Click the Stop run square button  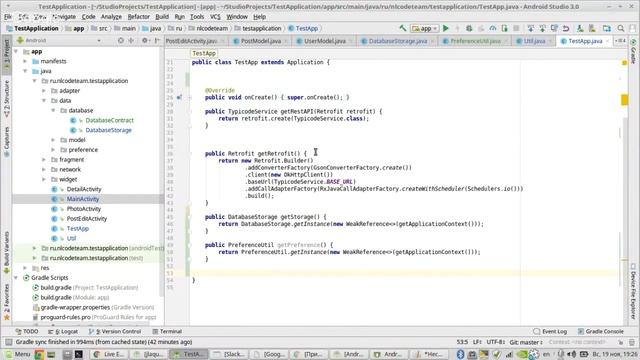point(516,28)
